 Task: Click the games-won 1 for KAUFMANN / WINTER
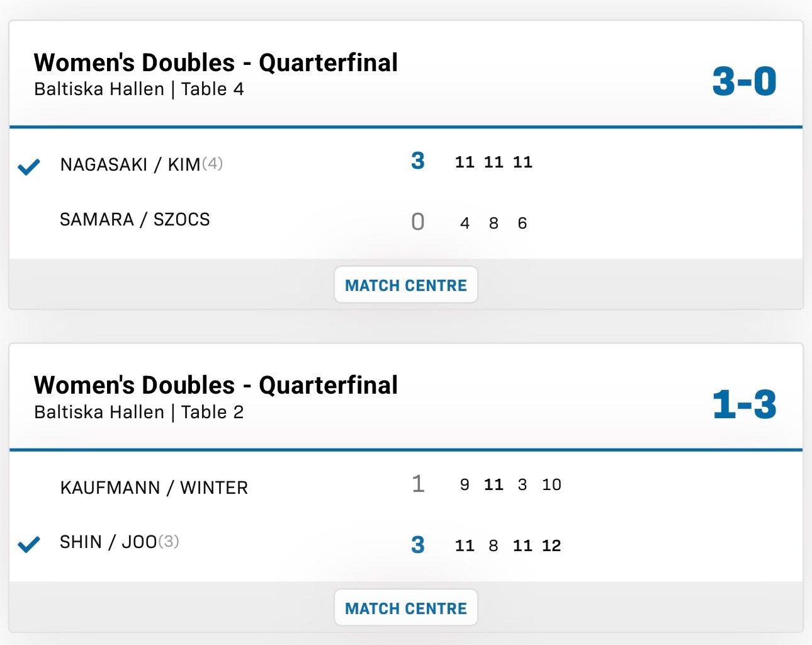click(x=418, y=484)
